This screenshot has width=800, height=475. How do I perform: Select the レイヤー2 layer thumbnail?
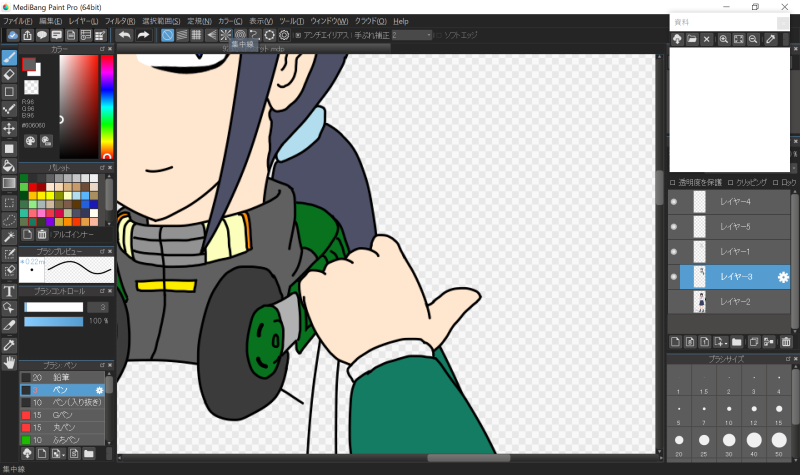click(700, 301)
